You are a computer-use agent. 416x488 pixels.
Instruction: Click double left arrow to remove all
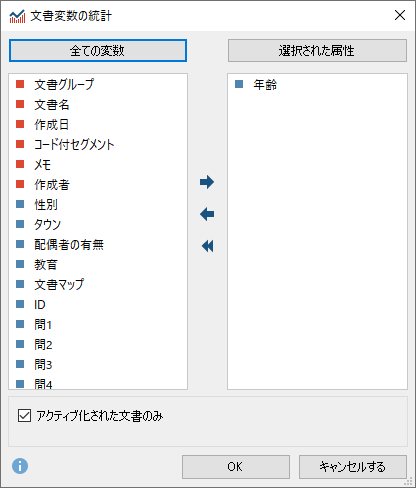pyautogui.click(x=207, y=246)
